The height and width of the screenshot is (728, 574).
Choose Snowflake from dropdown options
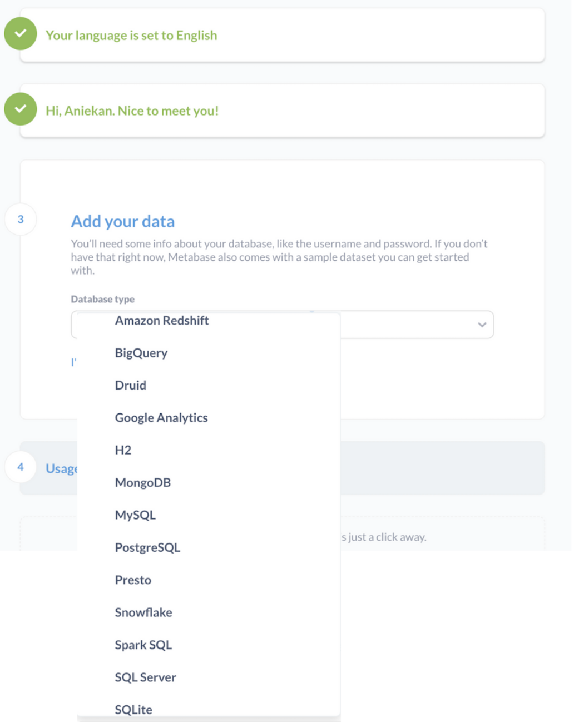[x=143, y=612]
